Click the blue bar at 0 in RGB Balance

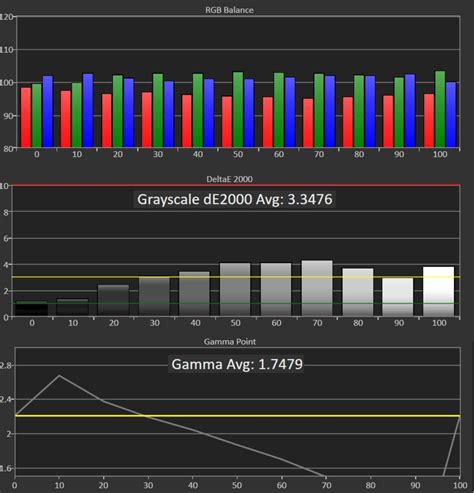point(48,112)
